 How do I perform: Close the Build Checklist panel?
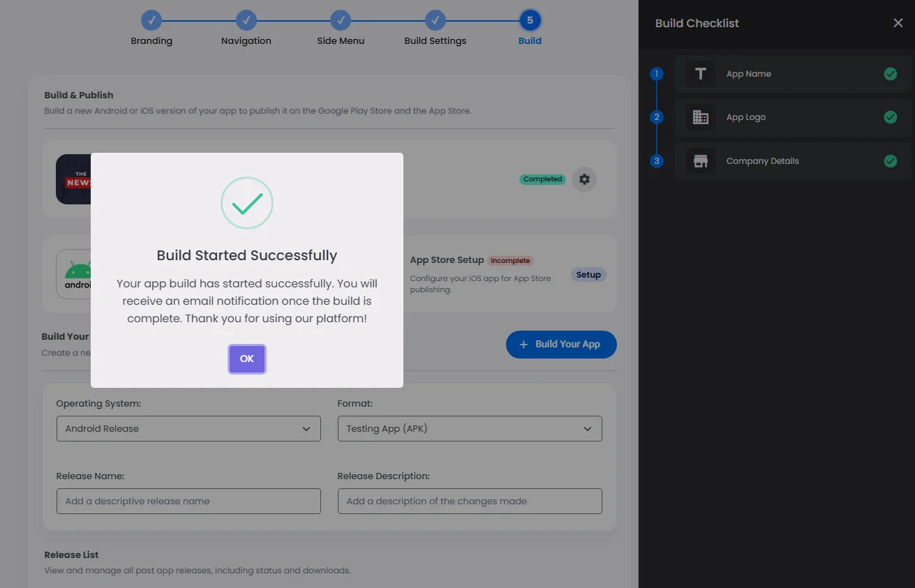coord(898,23)
